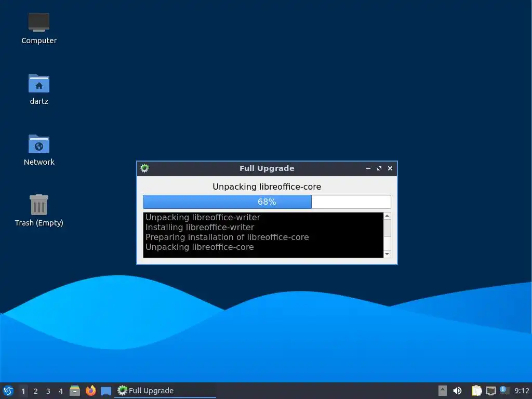Click the update notifier tray icon

click(504, 390)
